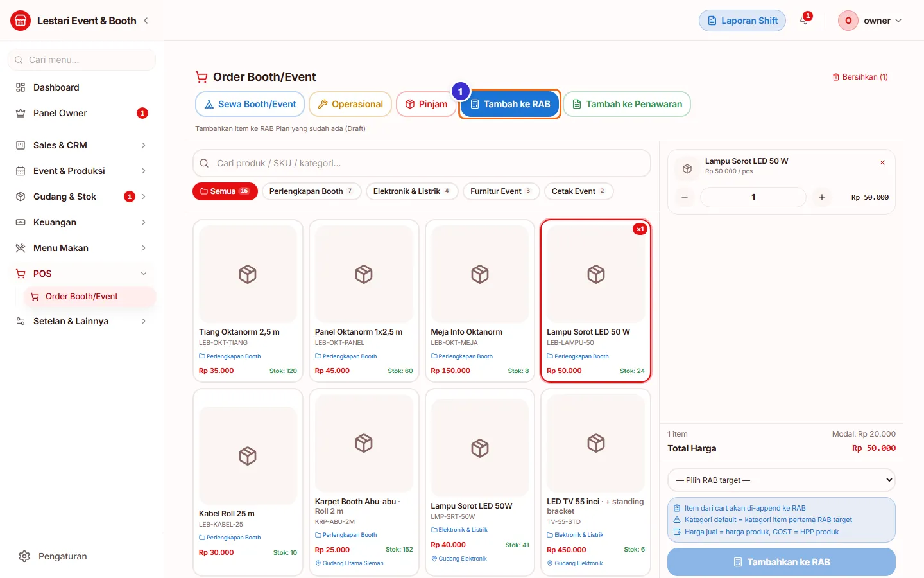This screenshot has width=924, height=578.
Task: Focus the Cari menu search field
Action: [x=81, y=60]
